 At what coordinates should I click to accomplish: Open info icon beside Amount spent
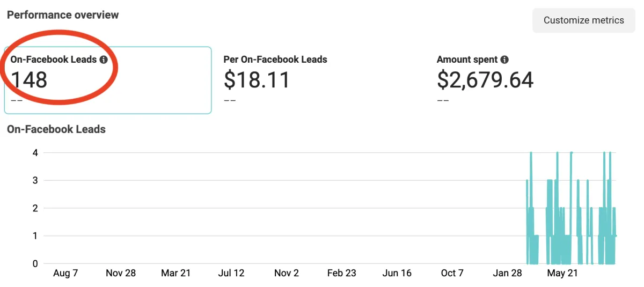tap(504, 60)
